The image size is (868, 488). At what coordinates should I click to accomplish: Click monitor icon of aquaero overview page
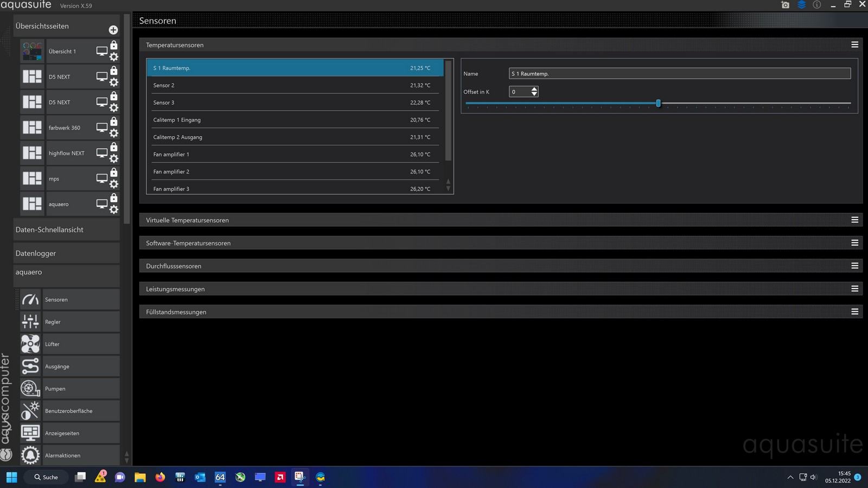pos(101,204)
